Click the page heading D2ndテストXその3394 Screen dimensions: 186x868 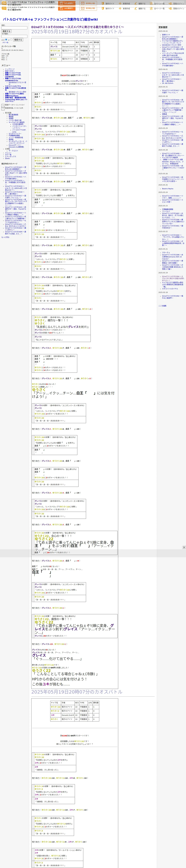tap(78, 27)
